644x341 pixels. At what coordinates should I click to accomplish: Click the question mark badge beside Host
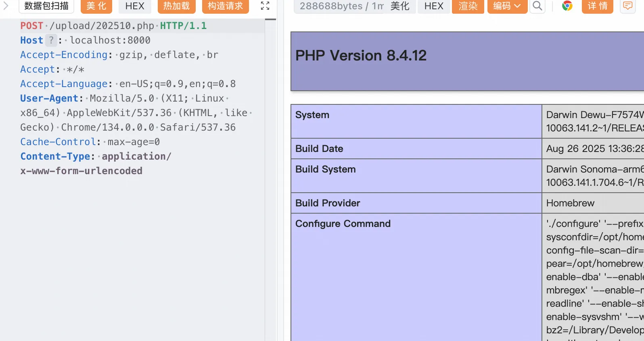tap(51, 40)
